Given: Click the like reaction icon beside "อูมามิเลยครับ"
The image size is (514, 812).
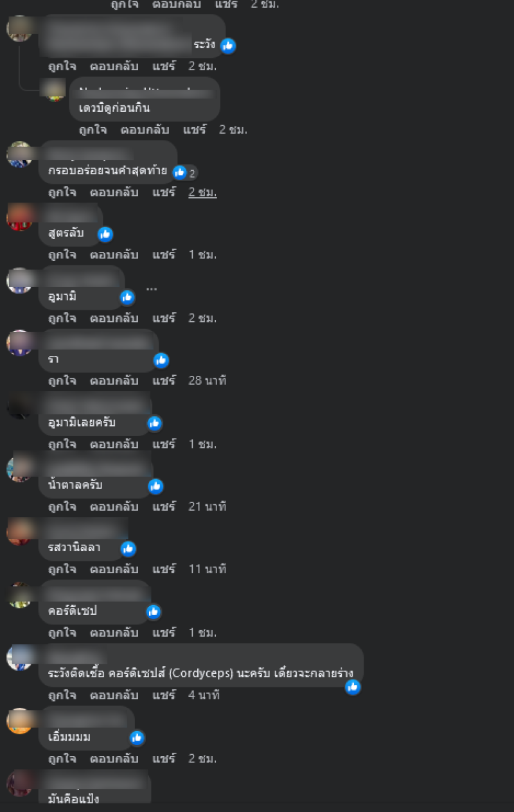Looking at the screenshot, I should pyautogui.click(x=154, y=423).
